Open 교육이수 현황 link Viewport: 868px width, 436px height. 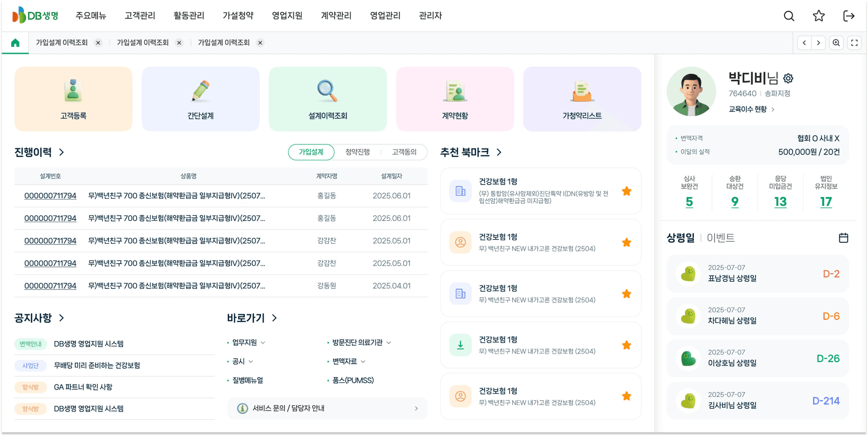(751, 110)
